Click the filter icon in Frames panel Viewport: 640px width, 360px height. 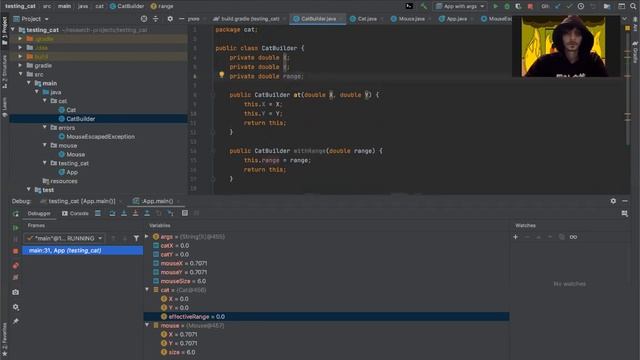[136, 238]
